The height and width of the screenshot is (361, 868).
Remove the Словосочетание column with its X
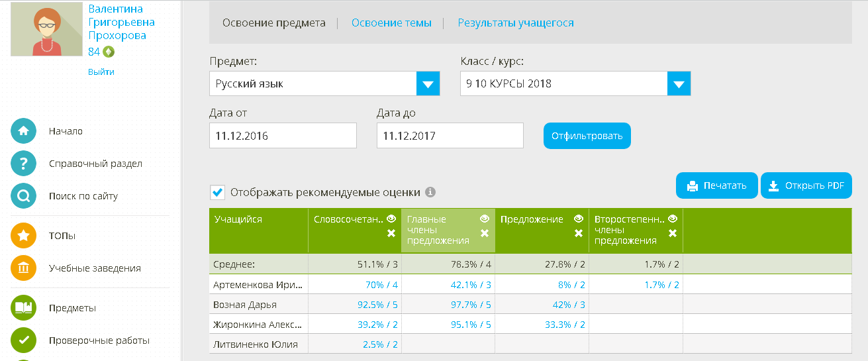[391, 233]
